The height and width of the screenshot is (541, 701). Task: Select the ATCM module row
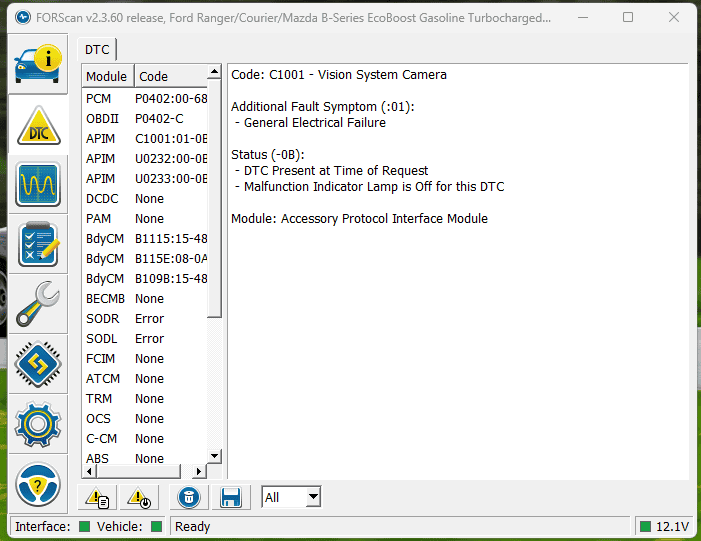pyautogui.click(x=145, y=379)
